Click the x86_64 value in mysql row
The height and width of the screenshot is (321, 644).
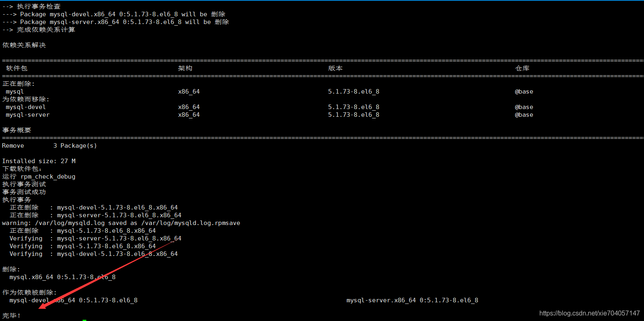click(189, 92)
